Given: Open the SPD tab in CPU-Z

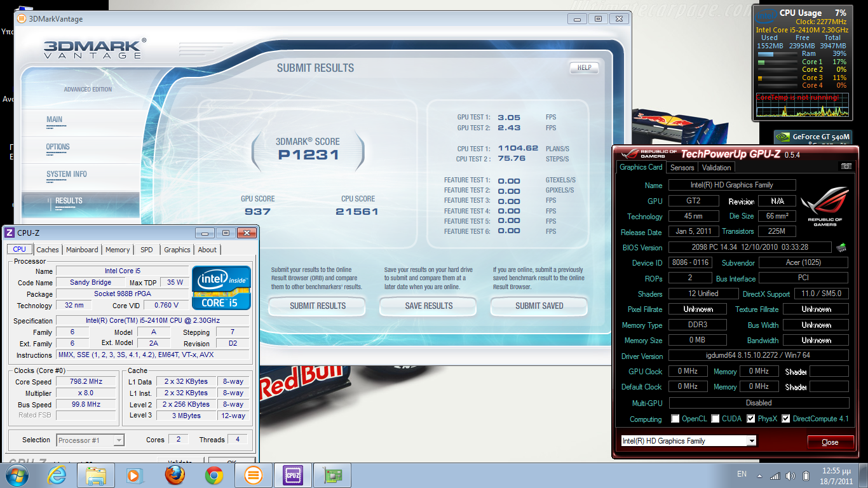Looking at the screenshot, I should coord(147,250).
